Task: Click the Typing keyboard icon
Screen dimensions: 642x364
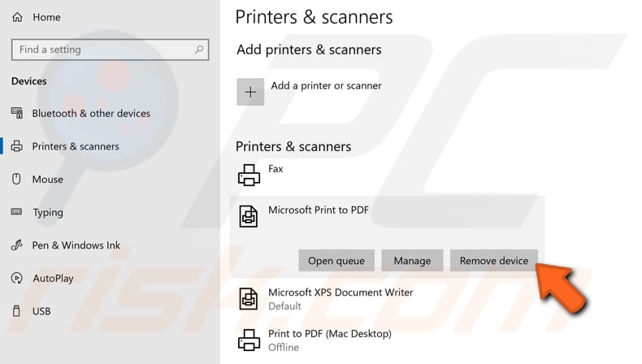Action: 17,212
